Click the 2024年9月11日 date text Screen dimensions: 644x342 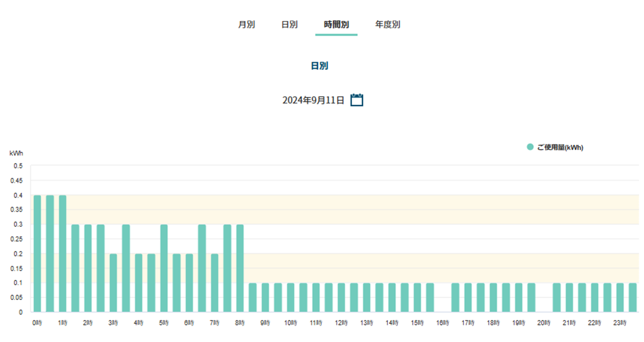[x=313, y=100]
